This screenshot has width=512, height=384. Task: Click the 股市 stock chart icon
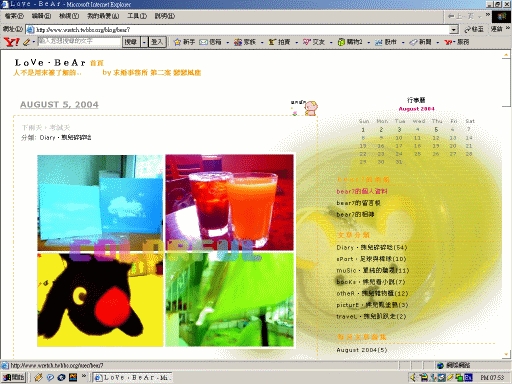click(378, 42)
